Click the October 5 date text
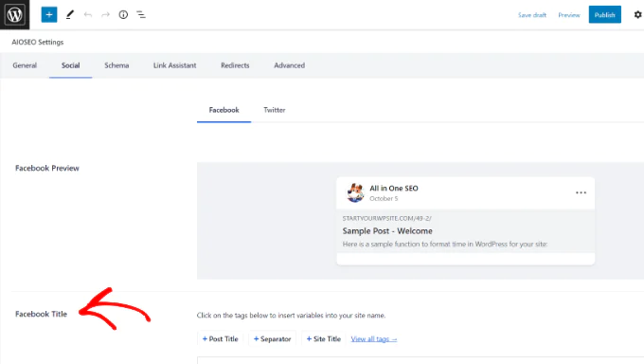 (x=384, y=199)
